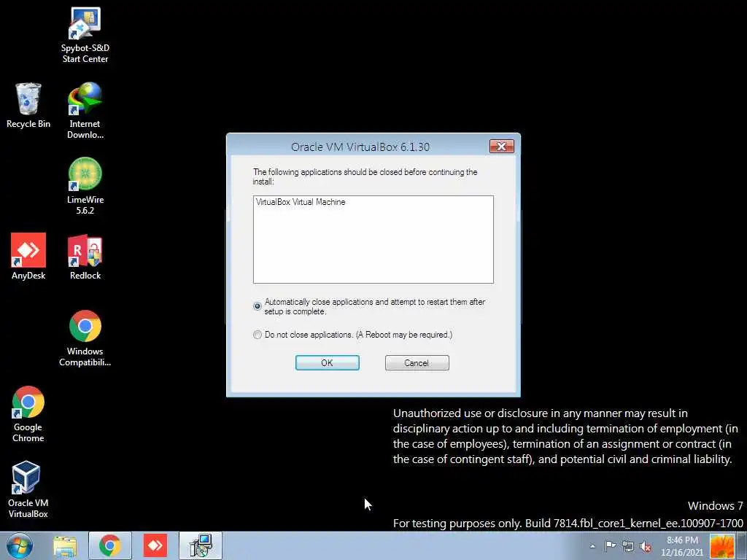Switch to AnyDesk in the taskbar
The image size is (747, 560).
(155, 545)
